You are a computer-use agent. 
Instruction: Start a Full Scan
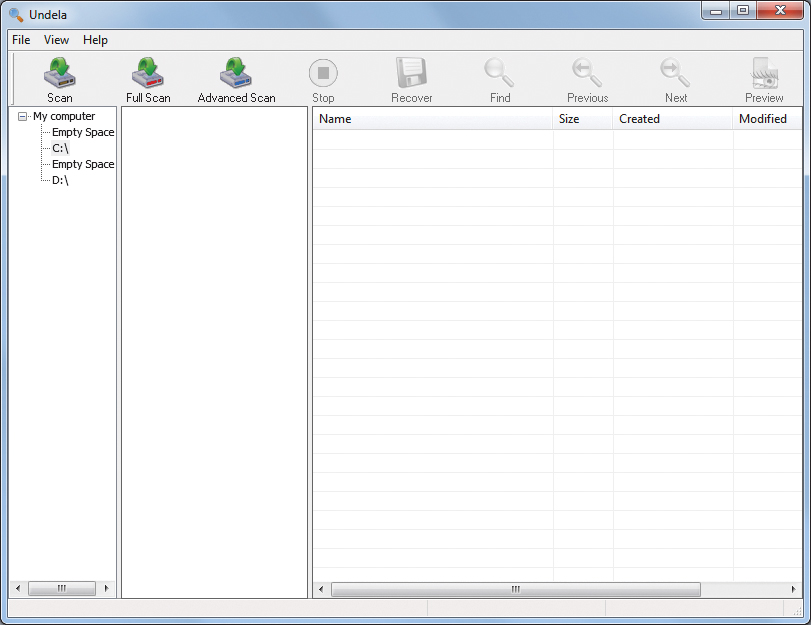(148, 74)
